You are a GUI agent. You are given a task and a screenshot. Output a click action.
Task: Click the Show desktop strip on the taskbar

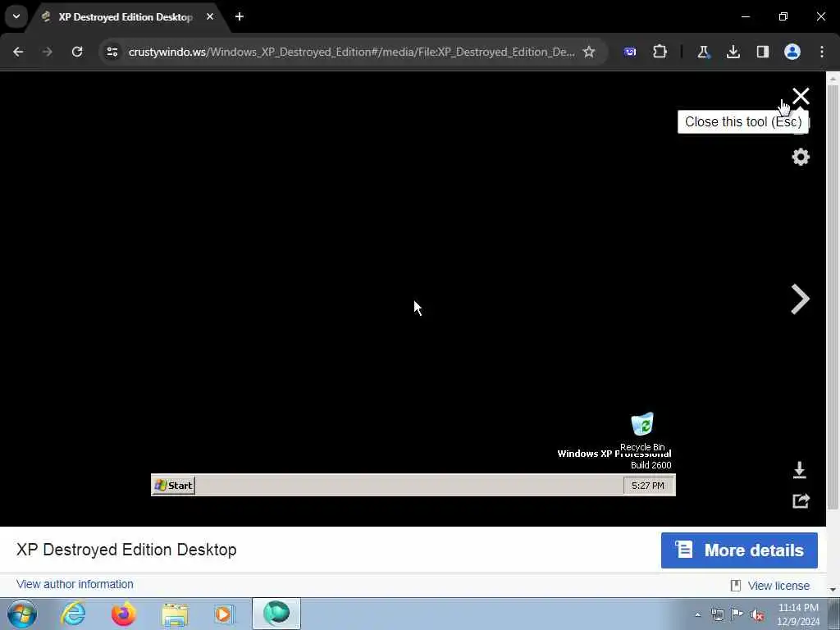(x=834, y=614)
